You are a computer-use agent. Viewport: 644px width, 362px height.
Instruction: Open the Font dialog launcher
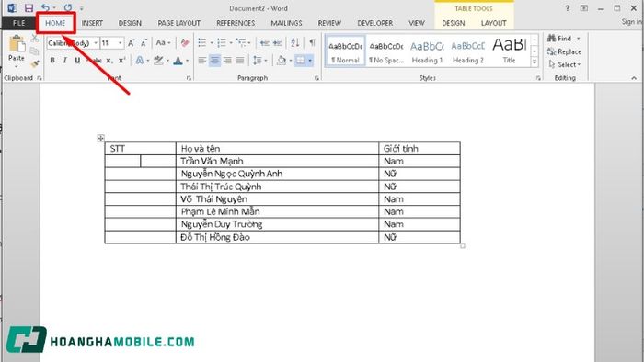(189, 78)
